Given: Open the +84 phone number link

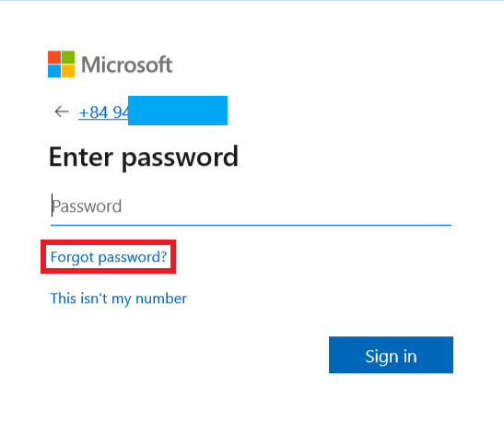Looking at the screenshot, I should tap(103, 112).
